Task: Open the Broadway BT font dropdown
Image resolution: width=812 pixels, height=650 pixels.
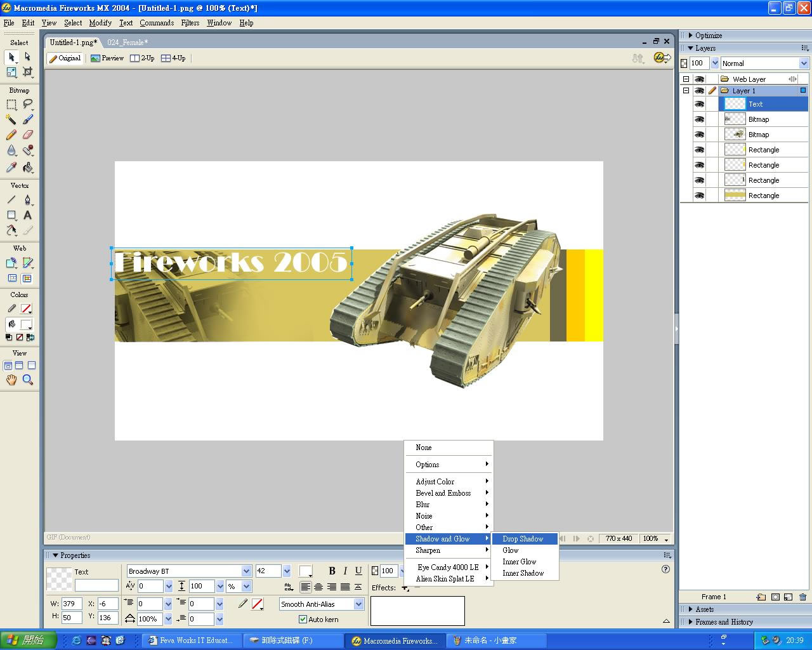Action: [246, 571]
